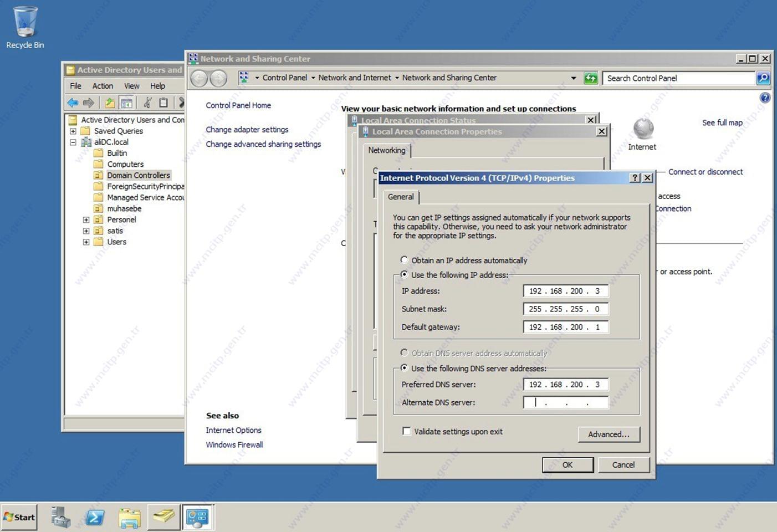
Task: Collapse the aliDC.local domain node
Action: 73,142
